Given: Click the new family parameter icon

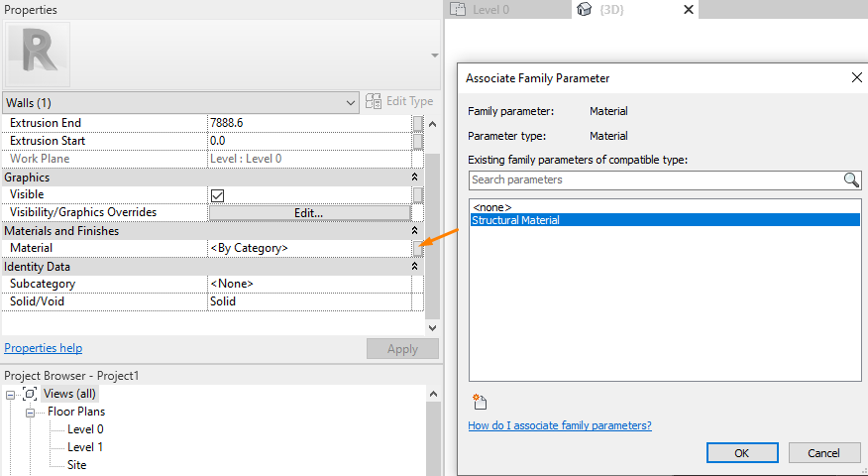Looking at the screenshot, I should [481, 402].
